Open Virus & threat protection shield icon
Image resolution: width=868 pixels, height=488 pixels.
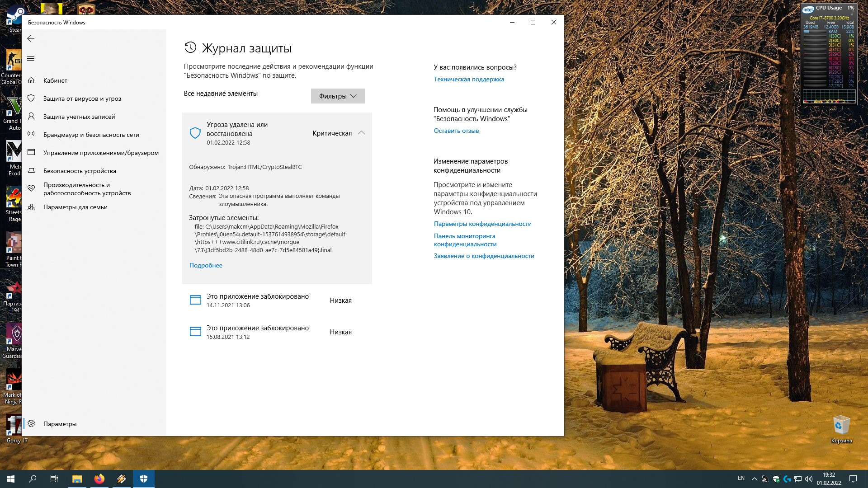coord(31,99)
